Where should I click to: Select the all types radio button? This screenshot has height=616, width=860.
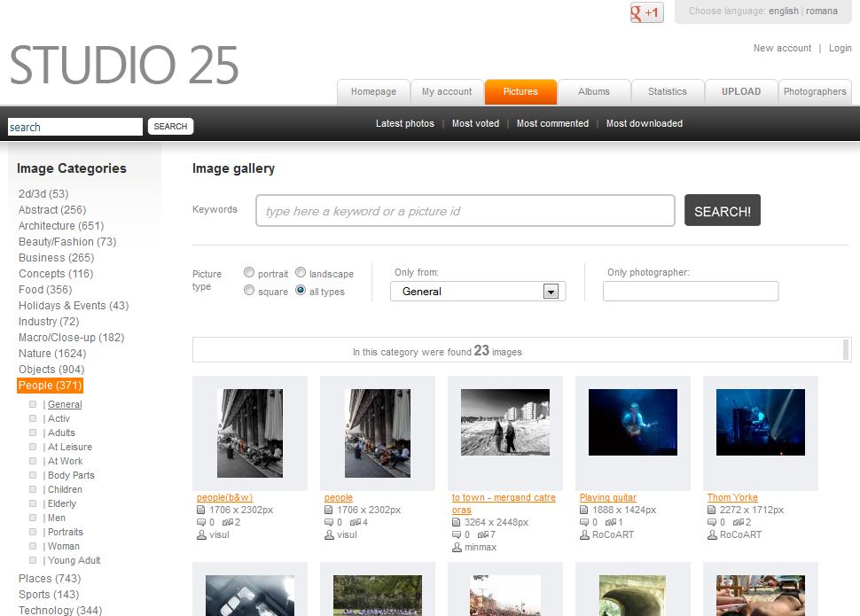301,290
